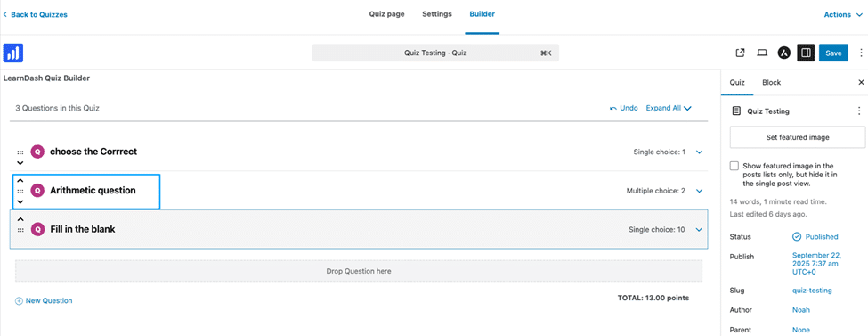This screenshot has width=868, height=336.
Task: Click the New Question link
Action: click(44, 301)
